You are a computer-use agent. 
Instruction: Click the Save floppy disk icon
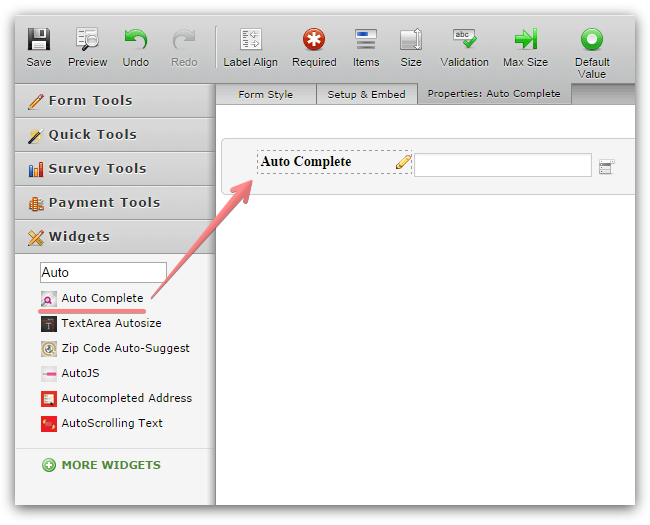coord(39,39)
